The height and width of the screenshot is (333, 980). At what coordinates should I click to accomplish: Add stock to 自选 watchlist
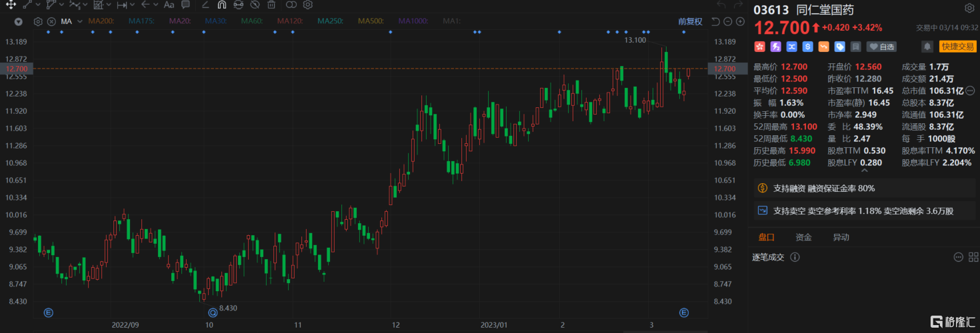[881, 47]
